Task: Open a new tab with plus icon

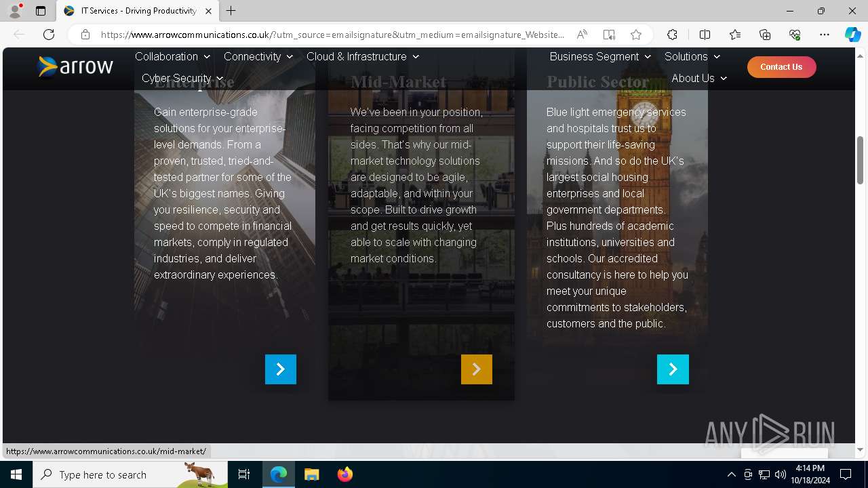Action: tap(231, 11)
